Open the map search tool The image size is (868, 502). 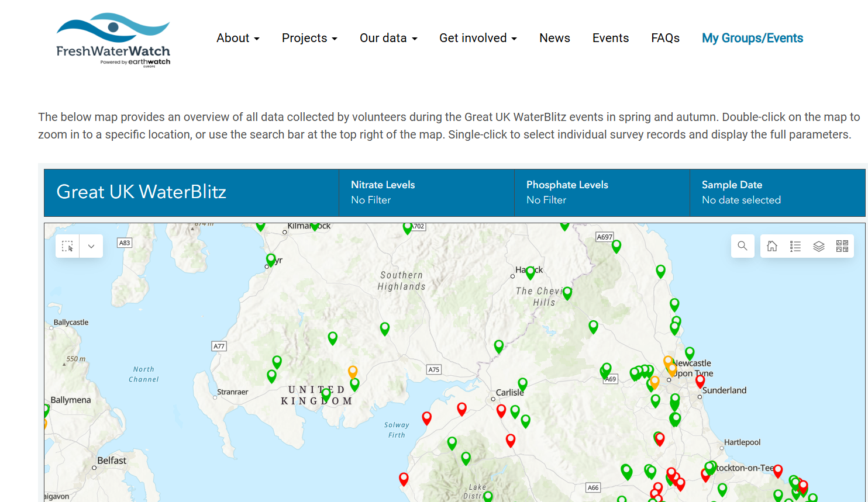coord(742,246)
